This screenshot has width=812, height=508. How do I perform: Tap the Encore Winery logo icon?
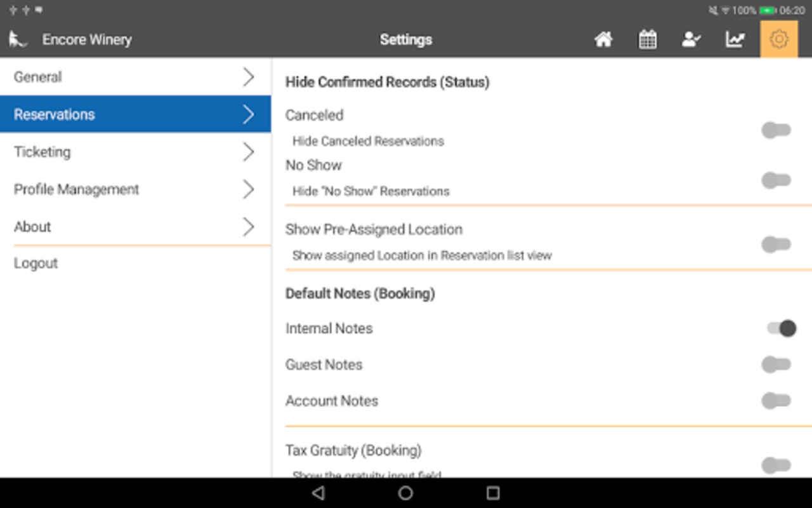point(17,39)
